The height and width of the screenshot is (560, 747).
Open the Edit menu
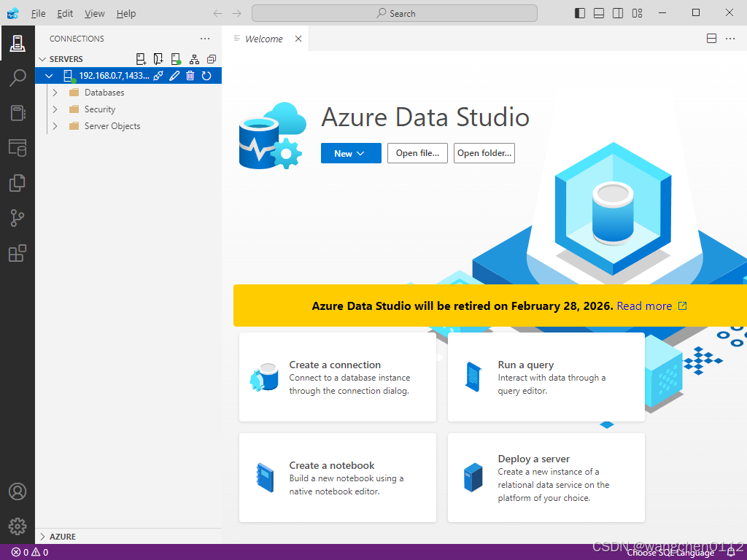point(65,13)
